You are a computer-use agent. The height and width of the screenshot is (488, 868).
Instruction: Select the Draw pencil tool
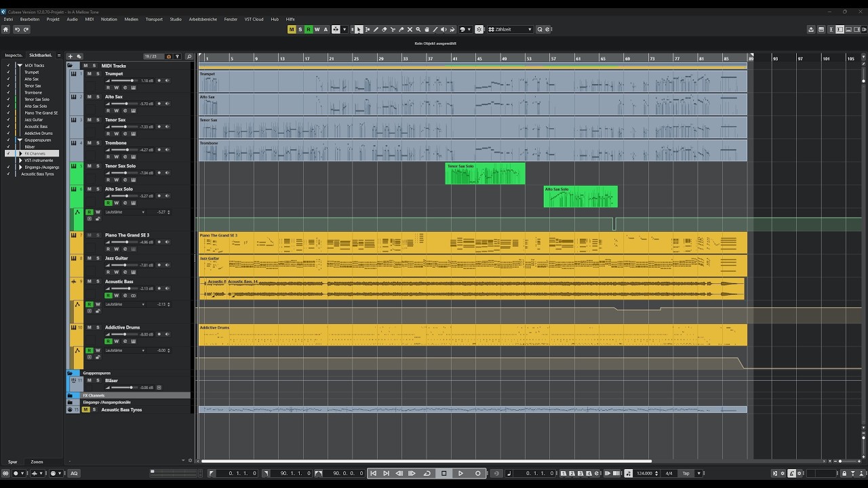point(376,30)
